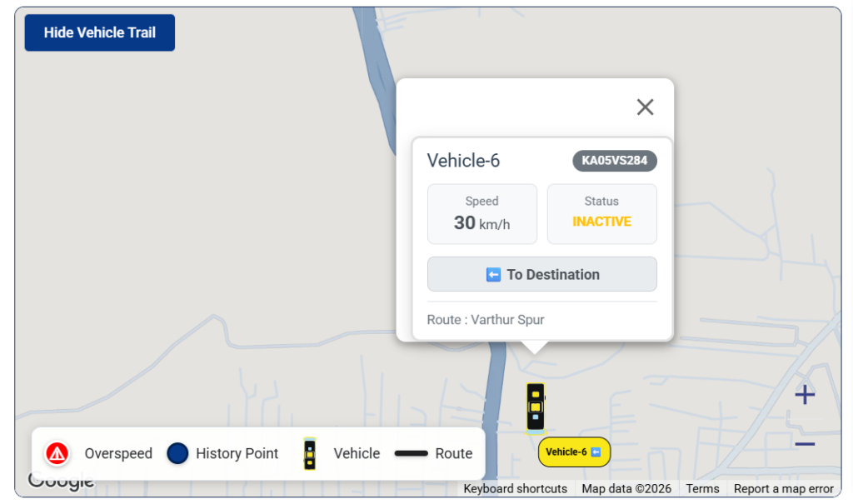Click the Vehicle legend icon

(x=310, y=453)
